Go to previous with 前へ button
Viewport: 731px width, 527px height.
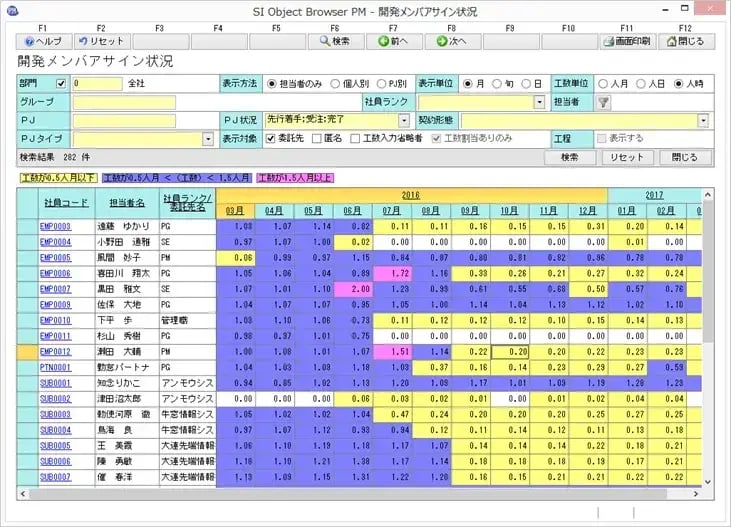pos(394,42)
